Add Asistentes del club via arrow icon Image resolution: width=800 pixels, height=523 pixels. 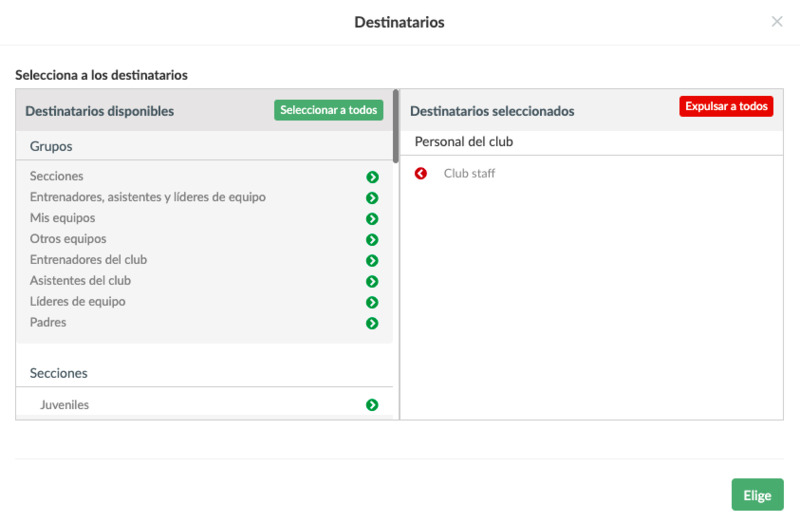(x=372, y=282)
